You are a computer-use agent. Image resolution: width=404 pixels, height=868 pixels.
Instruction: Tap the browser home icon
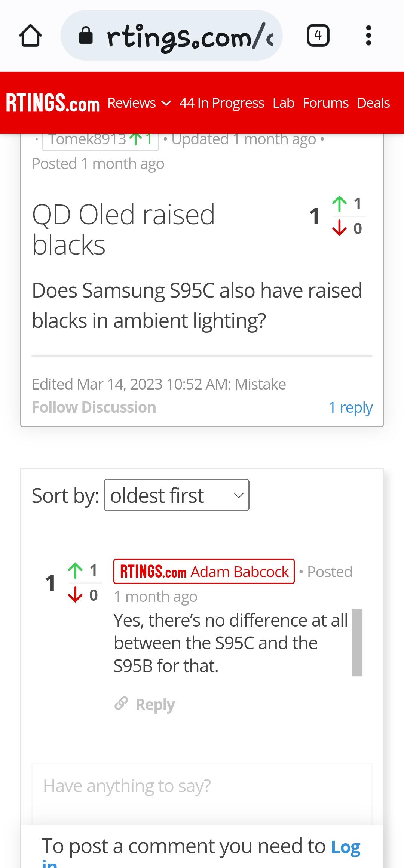click(30, 36)
